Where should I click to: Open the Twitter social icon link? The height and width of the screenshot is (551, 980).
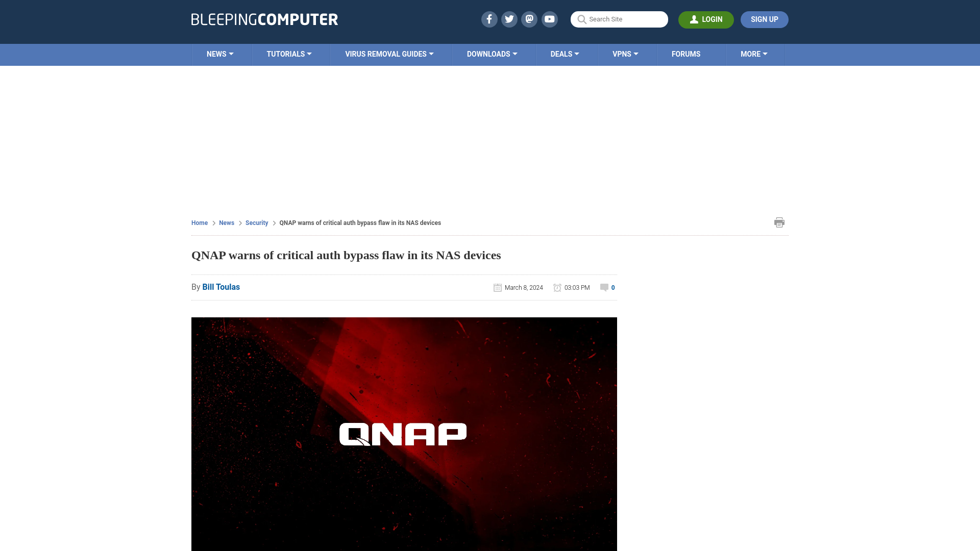click(x=509, y=19)
